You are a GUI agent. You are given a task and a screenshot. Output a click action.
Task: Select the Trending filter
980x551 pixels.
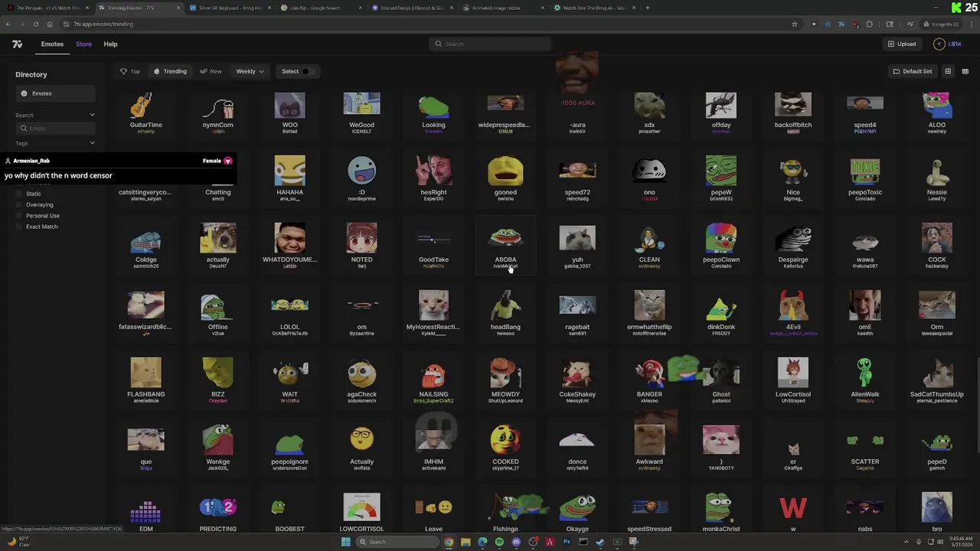tap(170, 71)
